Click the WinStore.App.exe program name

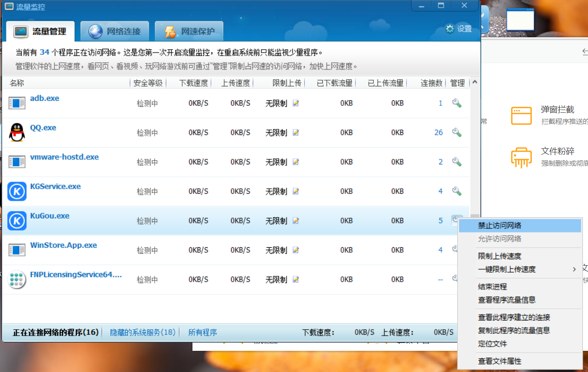(x=64, y=245)
